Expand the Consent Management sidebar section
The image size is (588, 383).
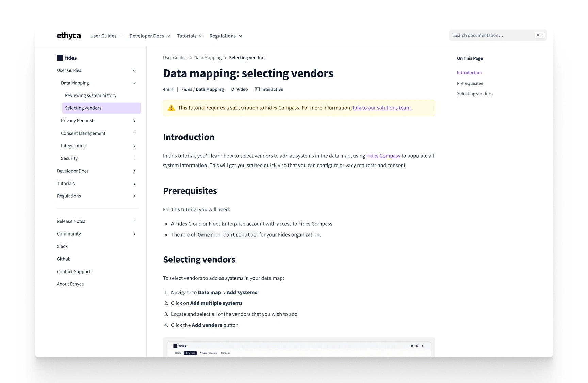pyautogui.click(x=134, y=134)
